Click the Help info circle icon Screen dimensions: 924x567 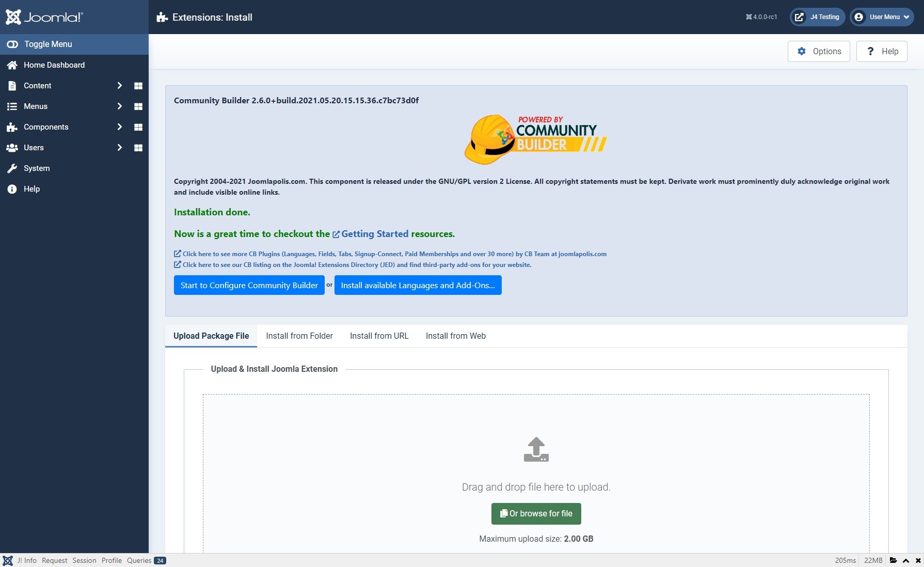tap(12, 189)
